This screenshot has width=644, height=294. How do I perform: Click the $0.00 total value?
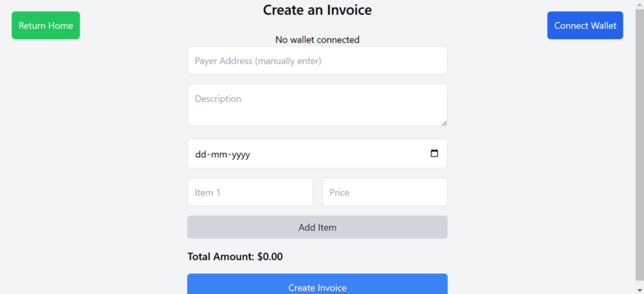[x=270, y=256]
